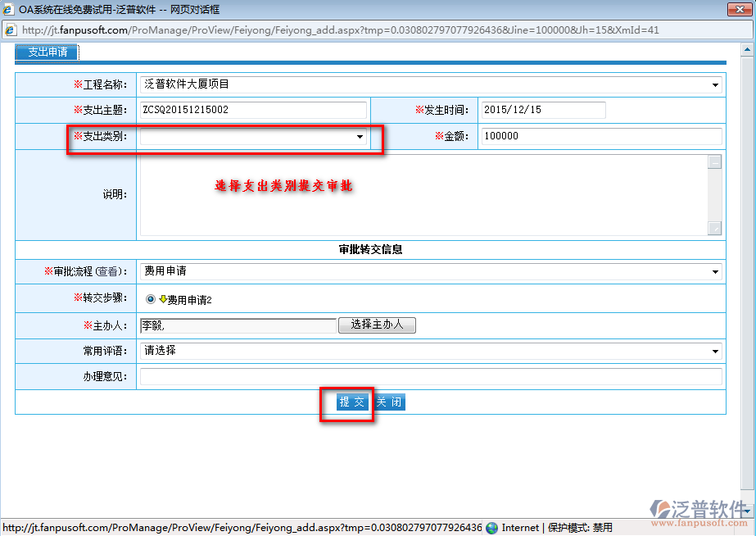The width and height of the screenshot is (756, 536).
Task: Close the dialog window with the X
Action: pos(740,9)
